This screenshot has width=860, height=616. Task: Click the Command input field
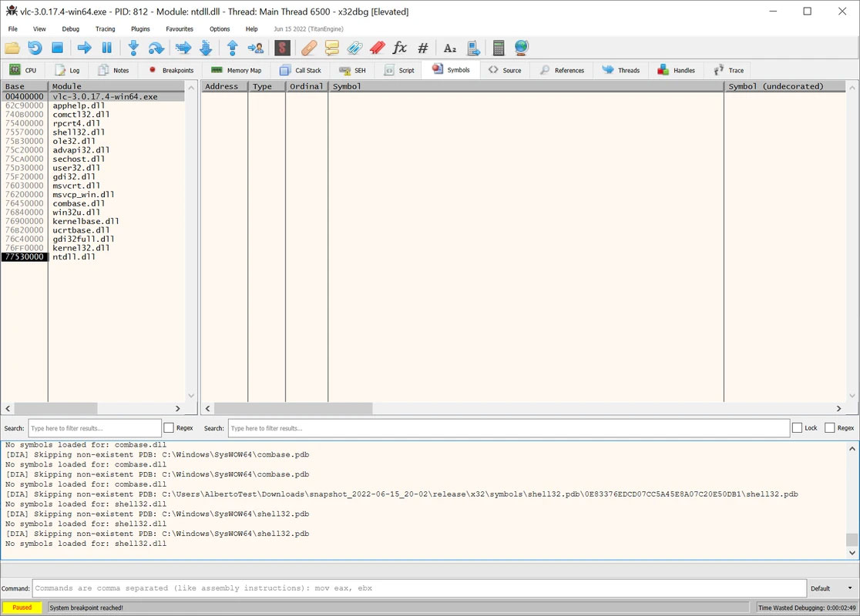[419, 588]
